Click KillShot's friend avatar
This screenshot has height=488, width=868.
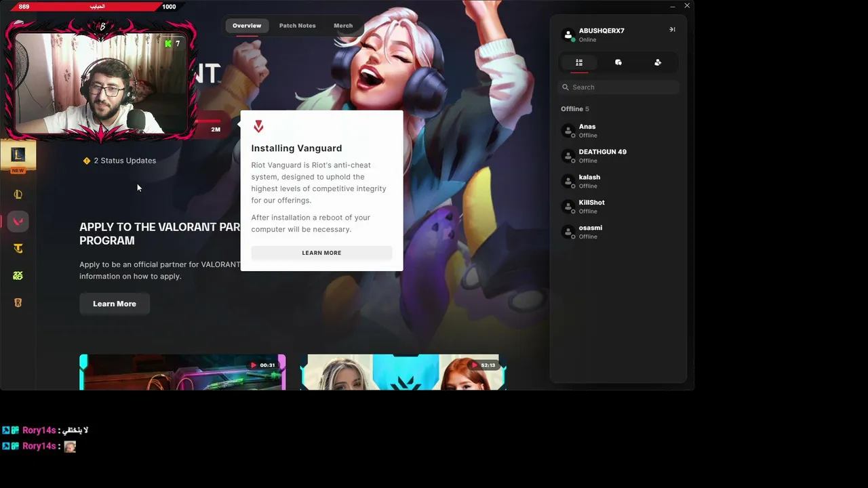coord(568,207)
